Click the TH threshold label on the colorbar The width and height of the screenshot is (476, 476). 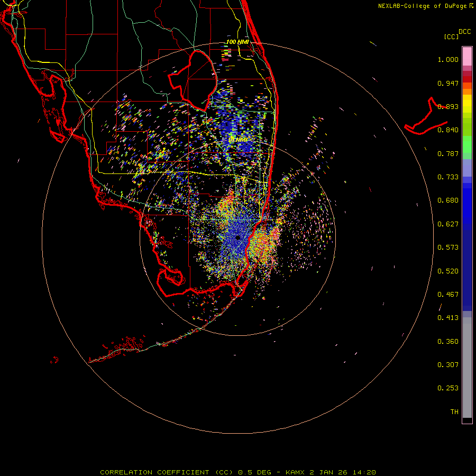[x=454, y=412]
